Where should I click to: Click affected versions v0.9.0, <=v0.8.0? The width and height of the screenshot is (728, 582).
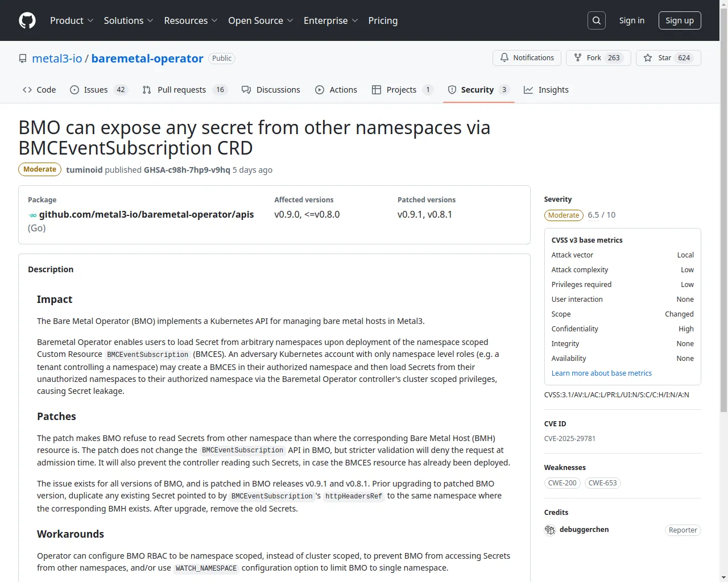point(307,215)
